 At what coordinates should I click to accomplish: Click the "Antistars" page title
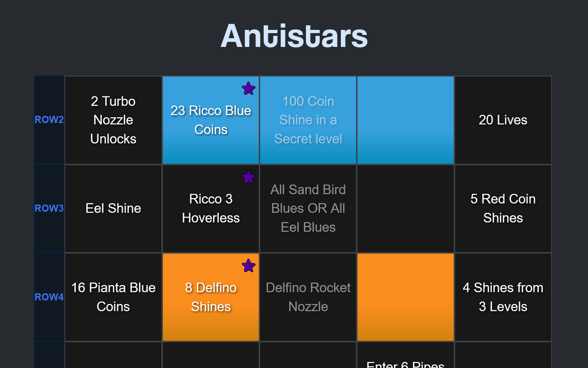click(294, 34)
